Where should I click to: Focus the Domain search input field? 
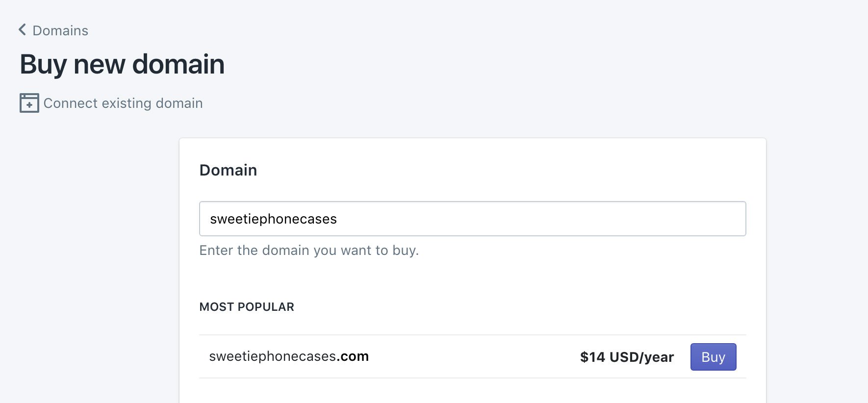tap(473, 219)
